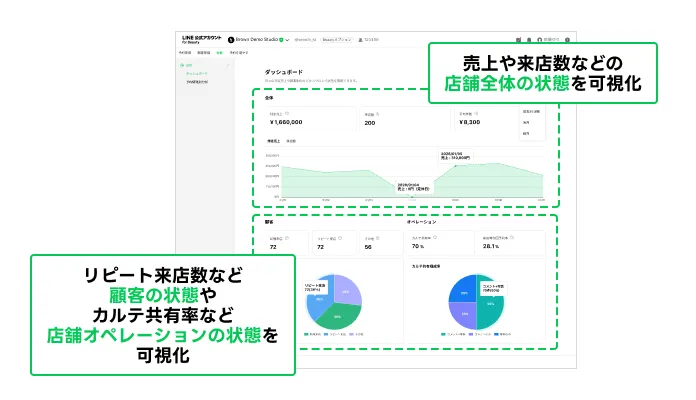
Task: Click the オペレーション section heading
Action: (422, 222)
